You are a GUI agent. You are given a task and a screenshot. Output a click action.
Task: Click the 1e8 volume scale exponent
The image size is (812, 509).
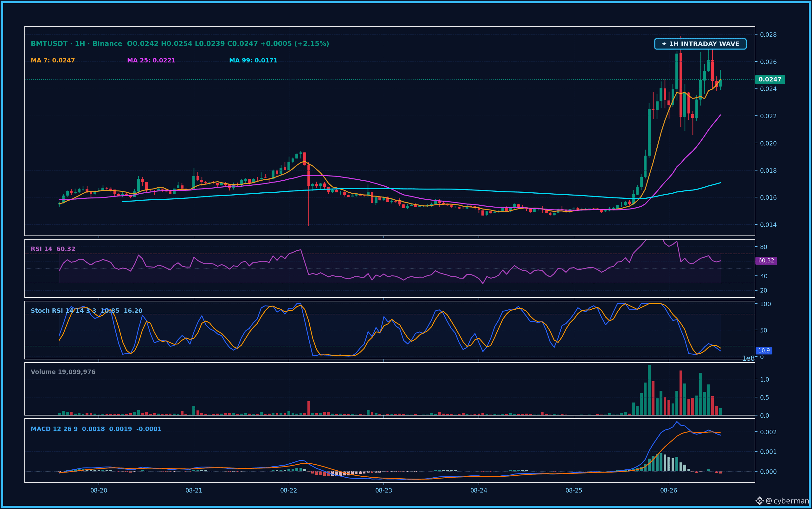(x=749, y=358)
